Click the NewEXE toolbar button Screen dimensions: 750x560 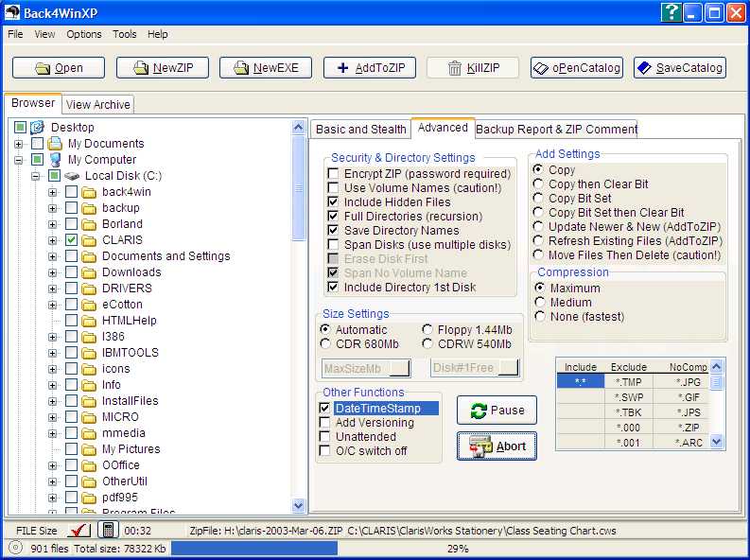(x=266, y=68)
